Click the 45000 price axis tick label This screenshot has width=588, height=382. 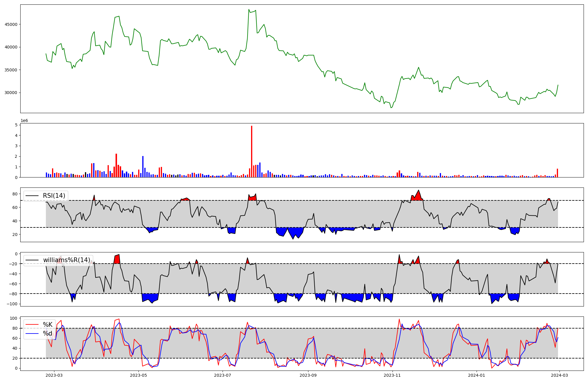pyautogui.click(x=11, y=24)
